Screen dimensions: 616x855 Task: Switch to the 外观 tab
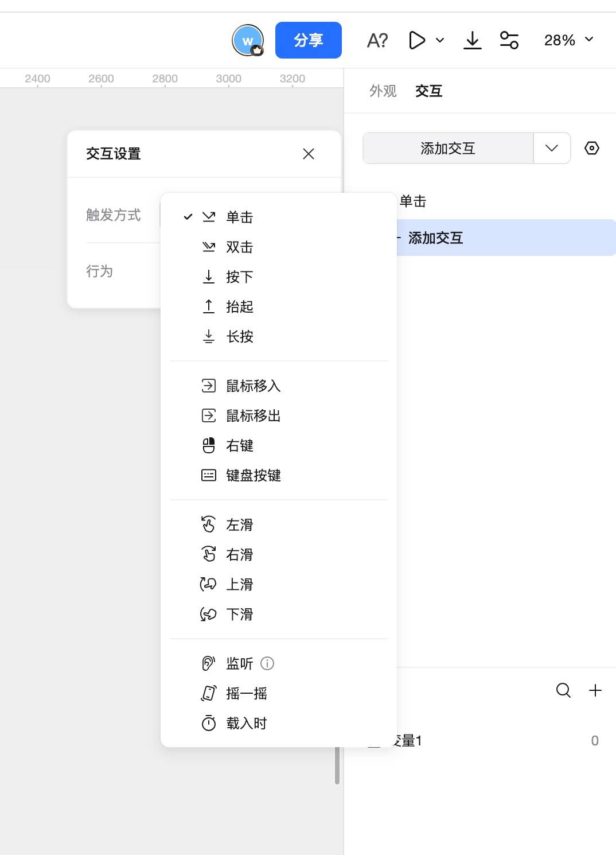pos(383,91)
